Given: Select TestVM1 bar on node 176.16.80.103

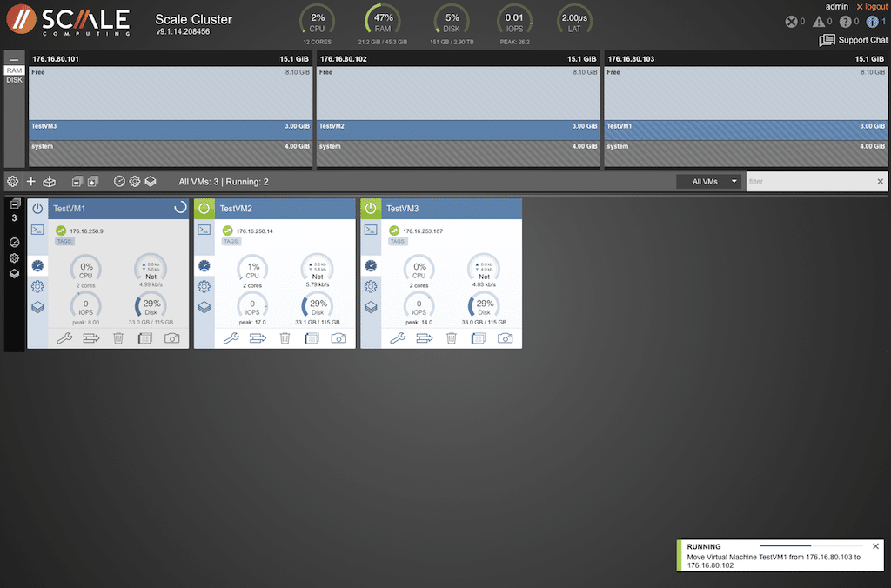Looking at the screenshot, I should [746, 130].
